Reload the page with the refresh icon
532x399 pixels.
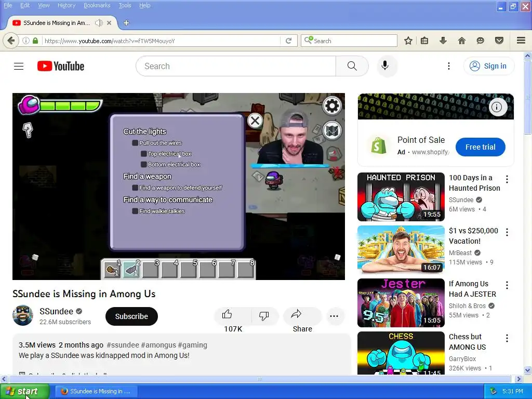(x=289, y=41)
